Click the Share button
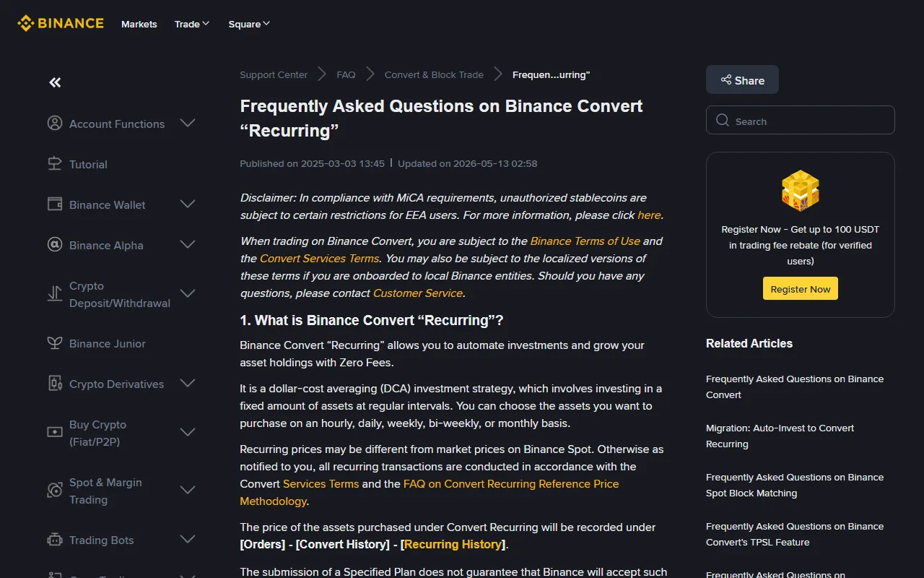Image resolution: width=924 pixels, height=578 pixels. [742, 80]
